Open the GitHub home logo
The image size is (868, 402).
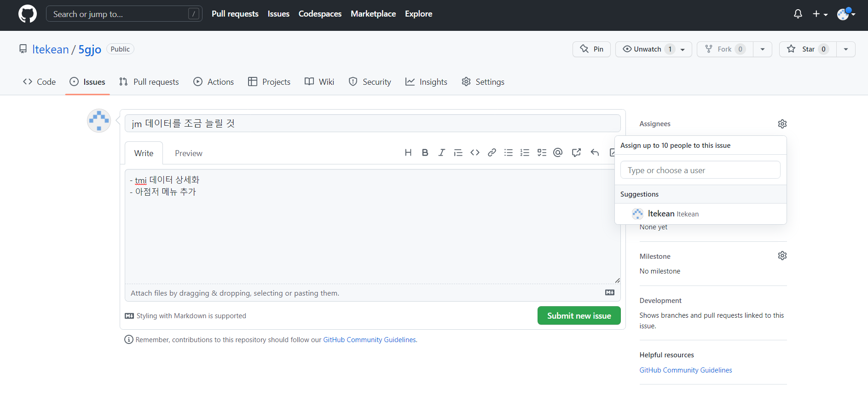point(28,14)
